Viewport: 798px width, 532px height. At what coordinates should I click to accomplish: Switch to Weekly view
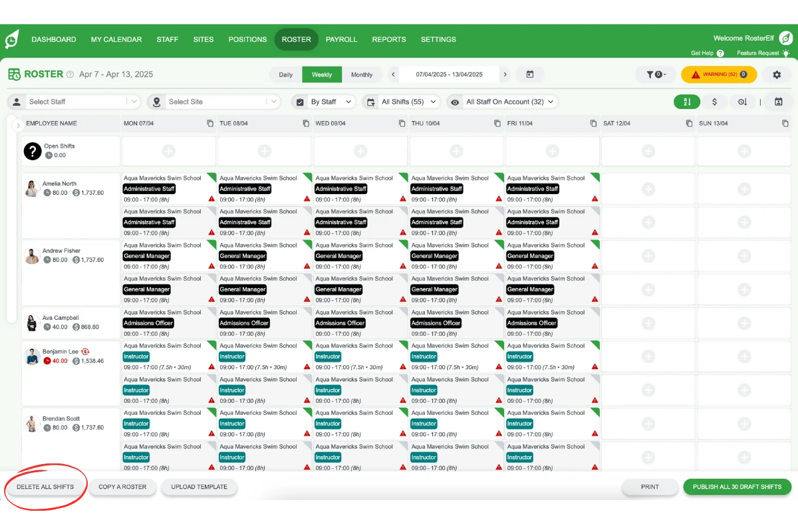(322, 74)
